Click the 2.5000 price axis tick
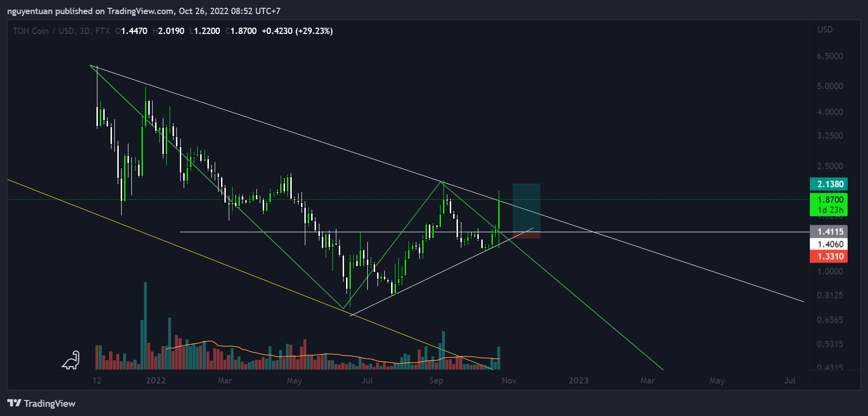868x416 pixels. [x=830, y=166]
